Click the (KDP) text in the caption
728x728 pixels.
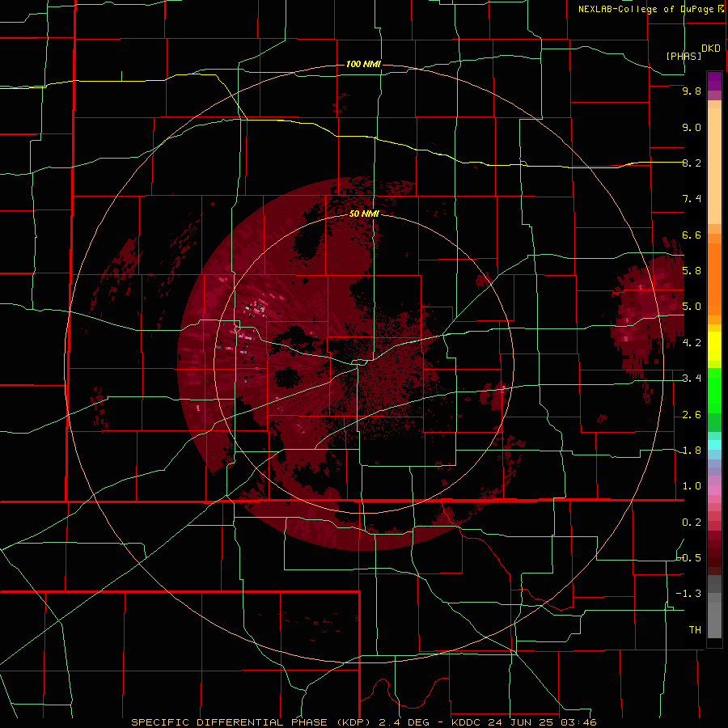pos(353,722)
